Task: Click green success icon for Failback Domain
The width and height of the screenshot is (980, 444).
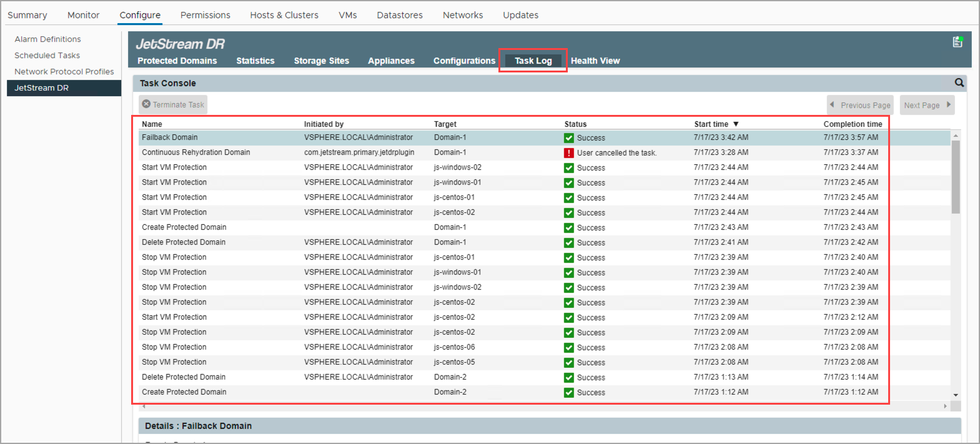Action: click(569, 138)
